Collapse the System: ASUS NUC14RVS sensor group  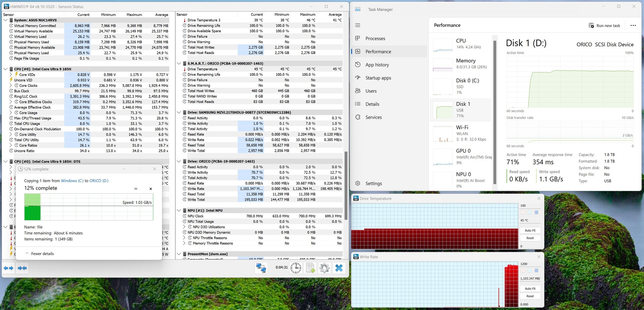pyautogui.click(x=5, y=20)
